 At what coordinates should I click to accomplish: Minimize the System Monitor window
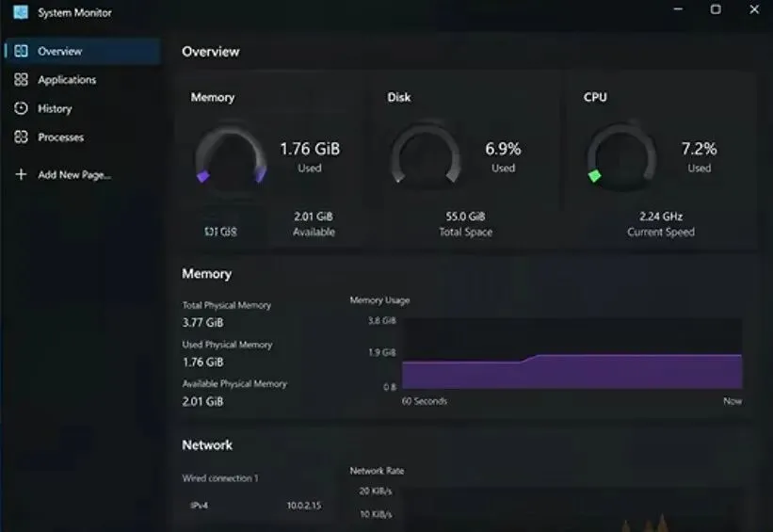pos(678,9)
